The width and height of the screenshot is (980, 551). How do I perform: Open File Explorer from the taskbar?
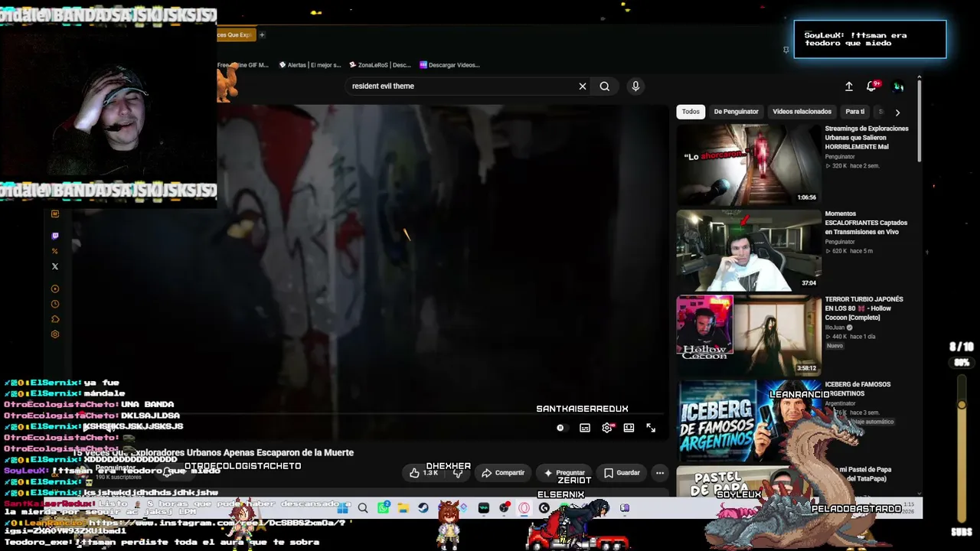[x=403, y=508]
